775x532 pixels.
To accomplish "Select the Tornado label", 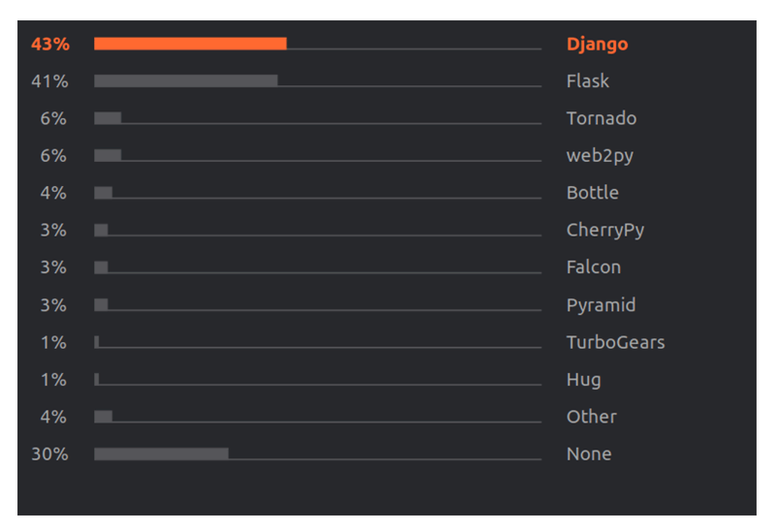I will tap(601, 118).
